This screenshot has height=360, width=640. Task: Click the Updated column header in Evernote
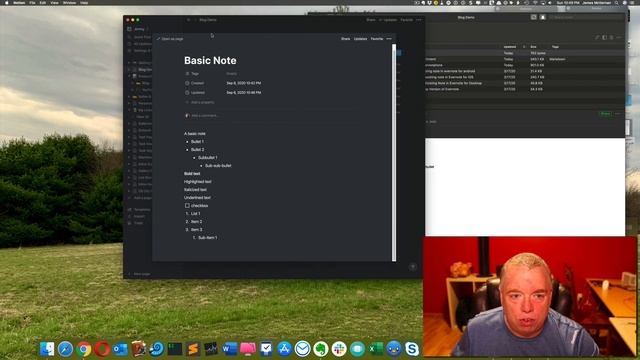[510, 47]
